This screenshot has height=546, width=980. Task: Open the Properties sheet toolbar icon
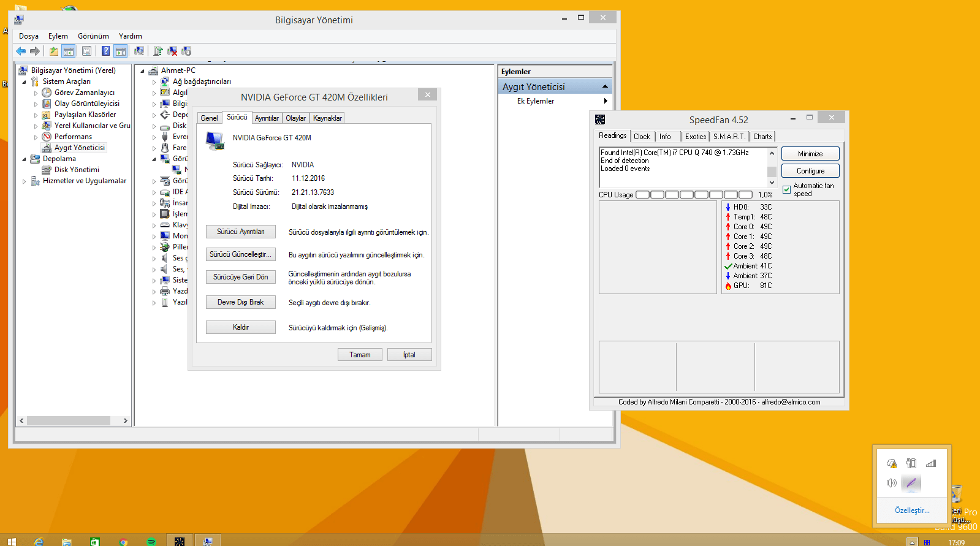[87, 51]
